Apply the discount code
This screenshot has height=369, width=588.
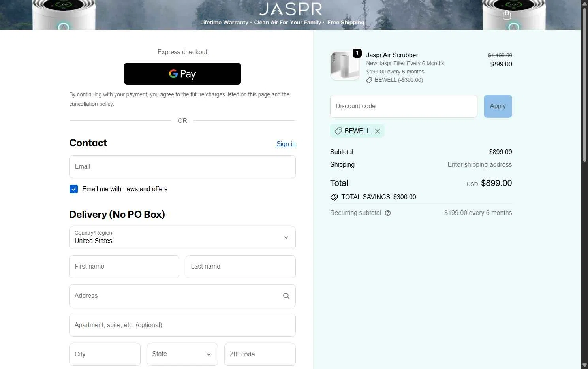[x=498, y=106]
